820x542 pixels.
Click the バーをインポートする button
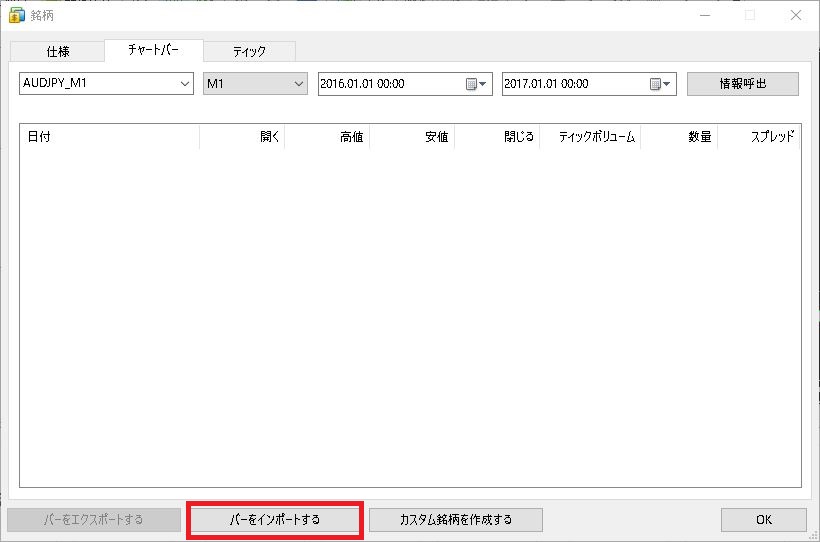(275, 520)
